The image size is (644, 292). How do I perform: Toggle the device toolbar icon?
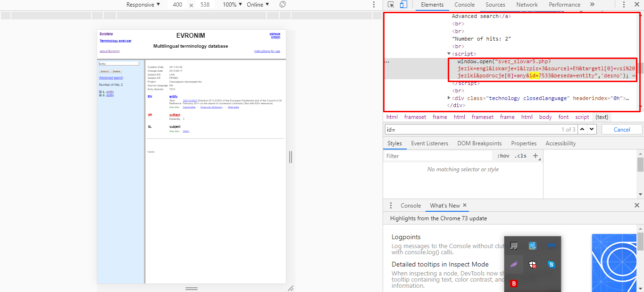[x=403, y=5]
